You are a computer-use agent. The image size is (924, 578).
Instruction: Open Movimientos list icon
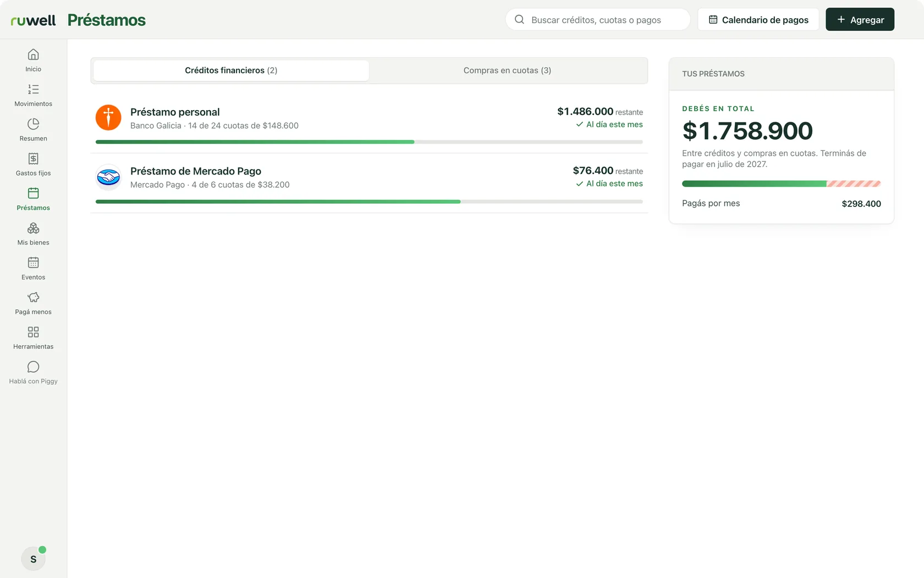[x=33, y=89]
